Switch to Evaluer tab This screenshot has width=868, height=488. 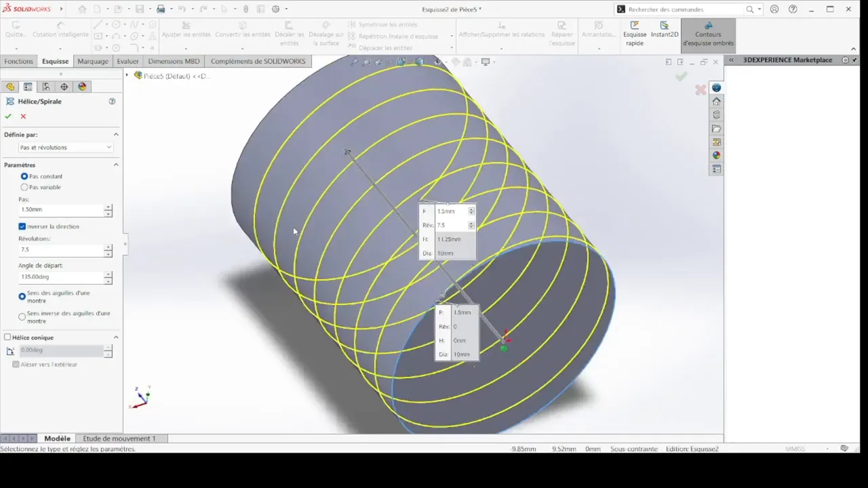(127, 61)
